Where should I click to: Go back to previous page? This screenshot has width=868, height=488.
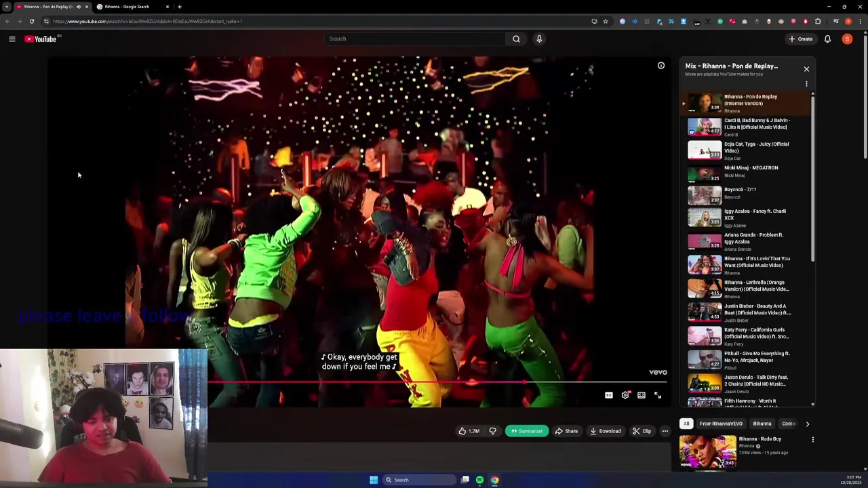tap(7, 21)
